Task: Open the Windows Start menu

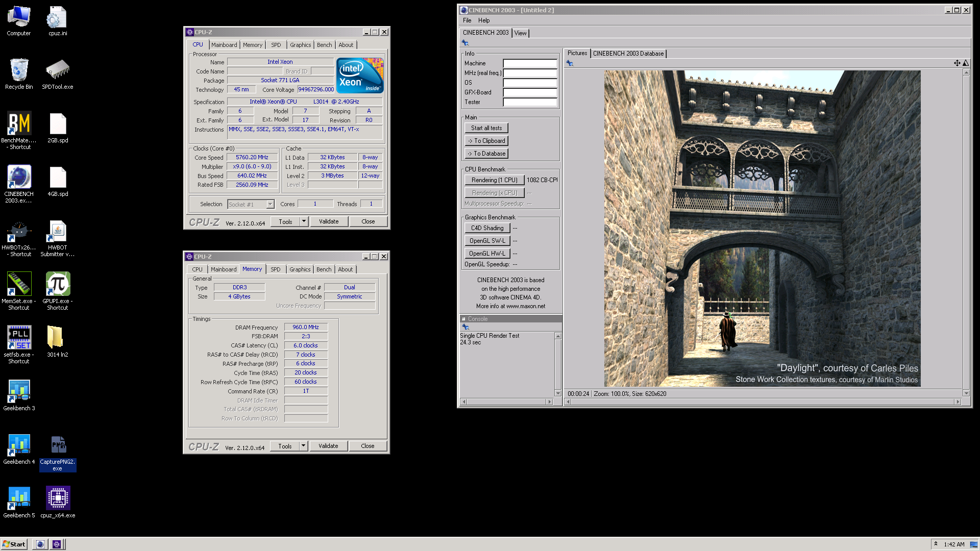Action: [x=14, y=544]
